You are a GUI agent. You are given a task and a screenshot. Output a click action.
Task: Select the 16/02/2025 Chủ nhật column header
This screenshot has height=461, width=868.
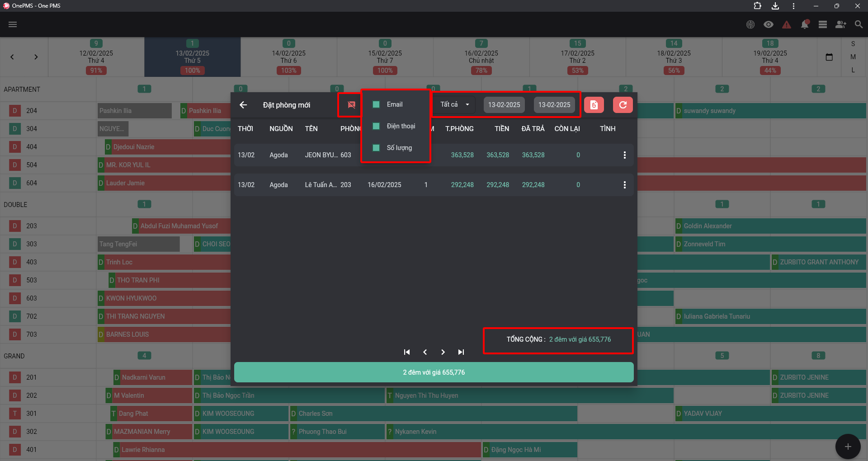click(481, 57)
